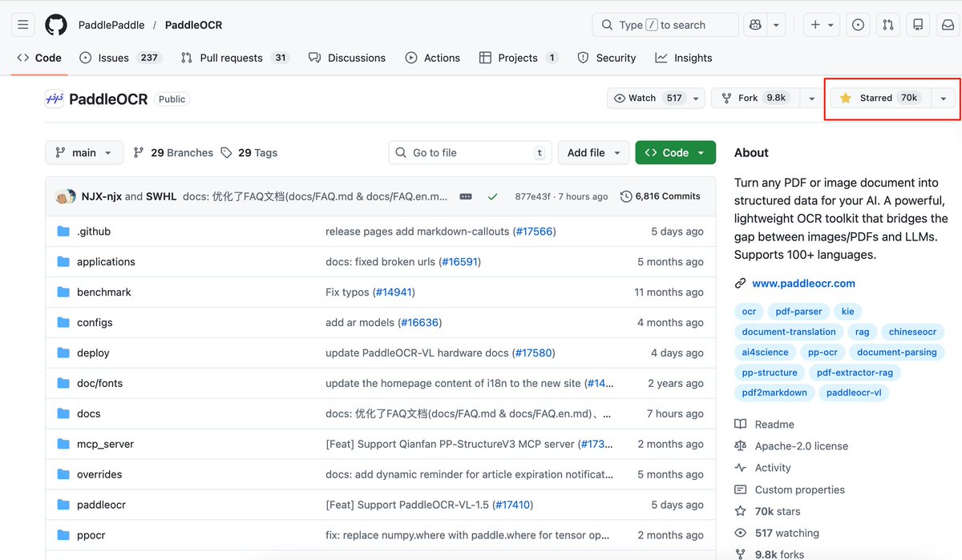Click the fork icon beside 9.8k forks
962x560 pixels.
pos(741,554)
